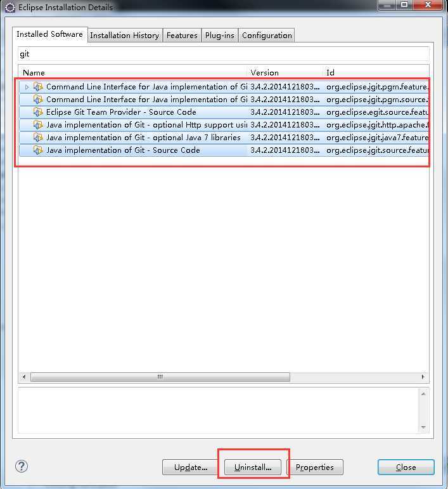This screenshot has width=448, height=489.
Task: Click version cell of the jgit.java7.feature row
Action: [x=285, y=138]
